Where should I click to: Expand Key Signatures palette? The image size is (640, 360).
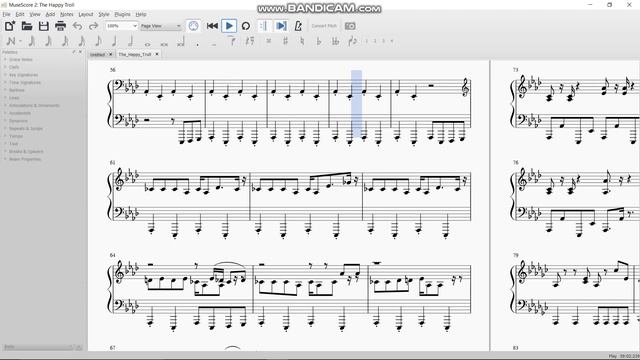coord(23,75)
